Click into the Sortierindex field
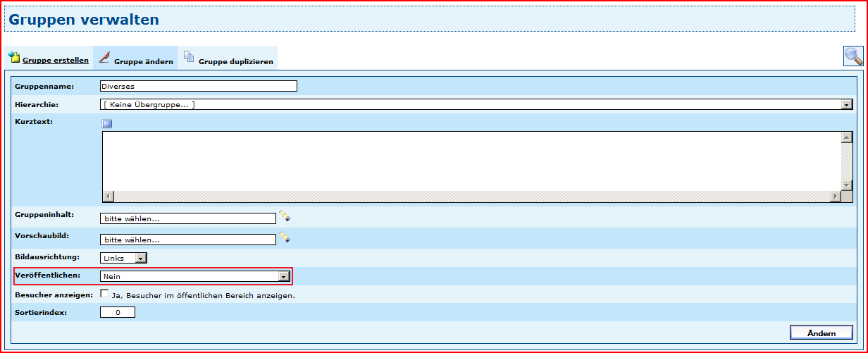Viewport: 868px width, 353px height. [x=117, y=312]
